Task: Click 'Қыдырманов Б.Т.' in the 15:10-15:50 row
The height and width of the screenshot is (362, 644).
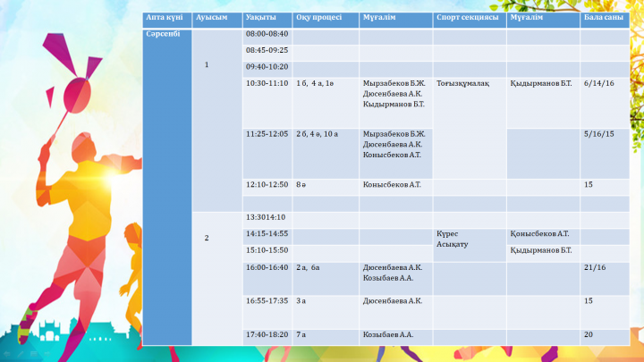Action: (541, 250)
